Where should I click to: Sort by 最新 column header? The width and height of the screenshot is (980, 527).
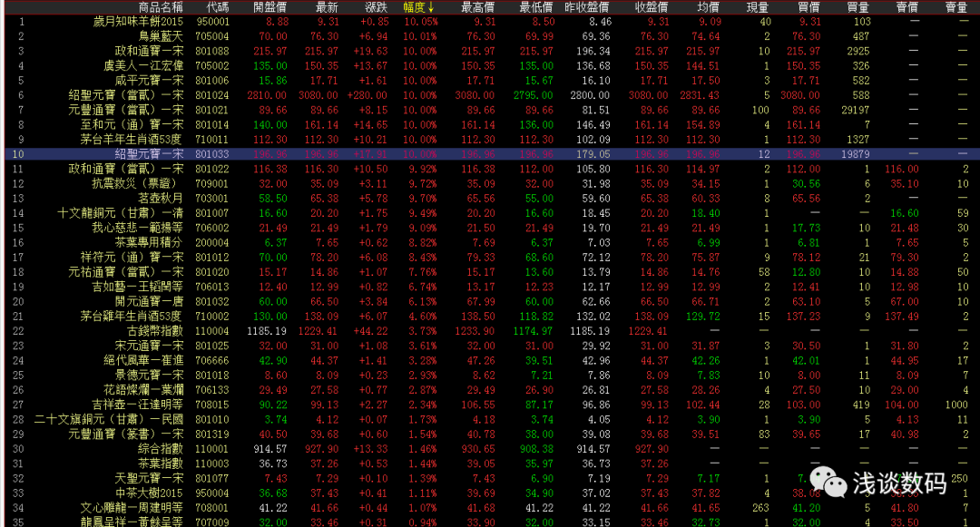327,7
